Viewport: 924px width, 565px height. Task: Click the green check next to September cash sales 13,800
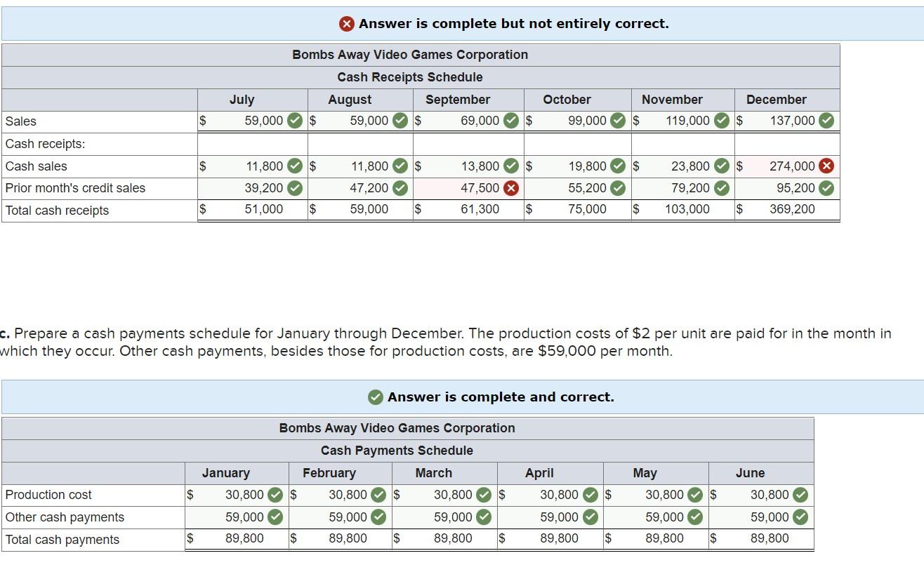coord(511,166)
